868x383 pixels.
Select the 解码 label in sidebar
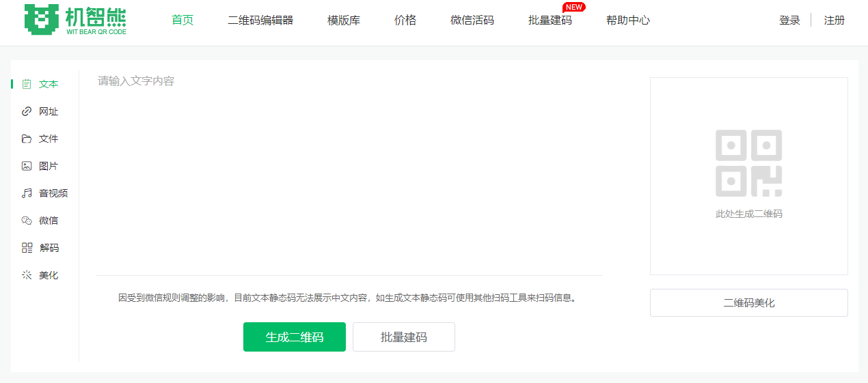(49, 248)
